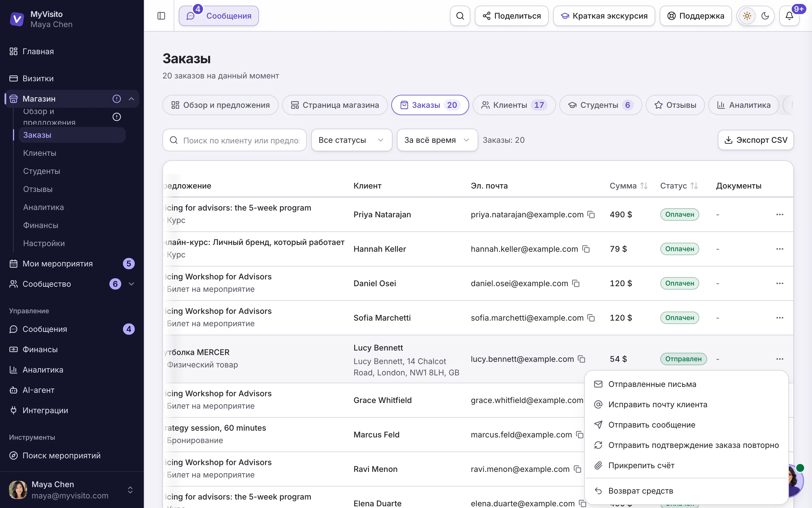Click the ellipsis for Lucy Bennett order

pos(780,359)
